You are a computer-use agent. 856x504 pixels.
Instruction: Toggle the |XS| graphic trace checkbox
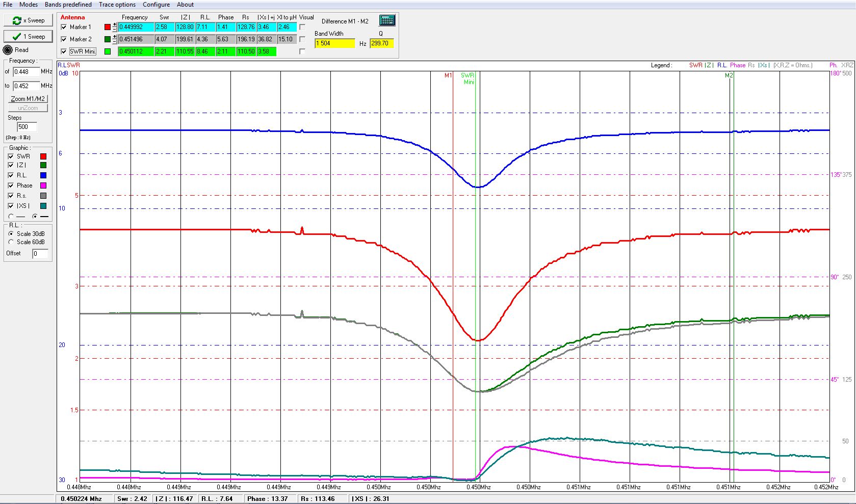point(11,206)
